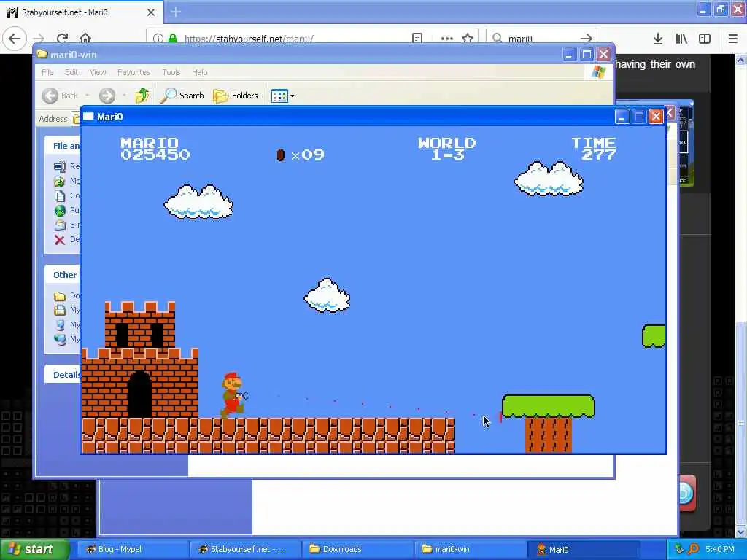Open View menu in mari0-win window
Image resolution: width=747 pixels, height=560 pixels.
point(98,72)
